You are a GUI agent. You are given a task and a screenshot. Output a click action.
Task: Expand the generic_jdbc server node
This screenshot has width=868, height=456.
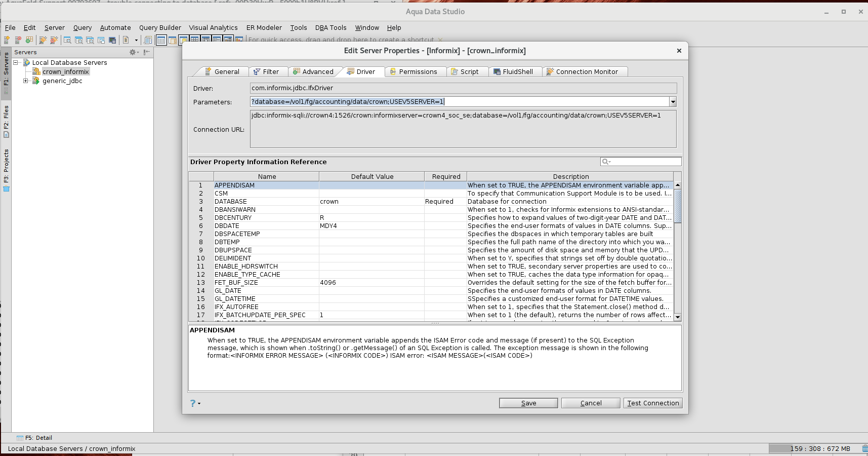coord(25,81)
